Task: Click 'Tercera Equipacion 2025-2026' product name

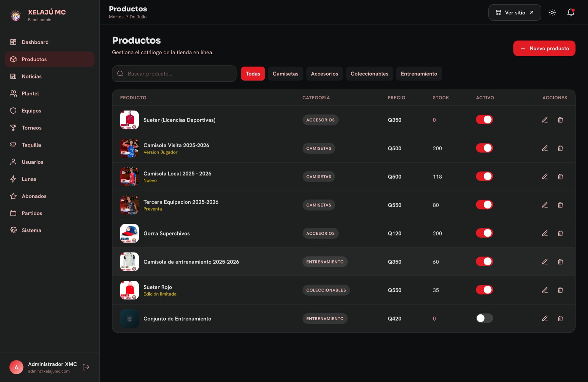Action: pyautogui.click(x=181, y=202)
